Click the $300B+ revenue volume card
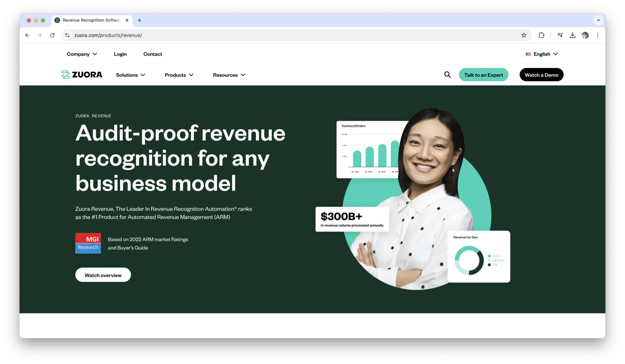Viewport: 625px width, 364px height. tap(352, 219)
